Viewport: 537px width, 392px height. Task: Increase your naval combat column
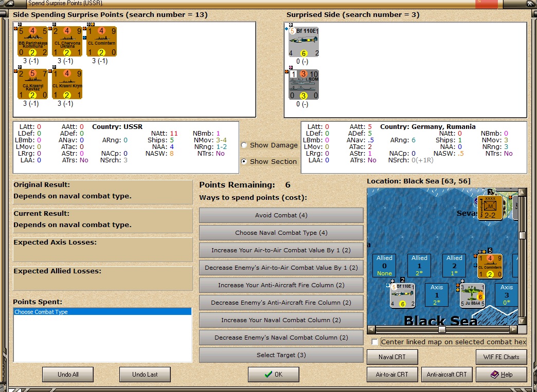click(281, 320)
